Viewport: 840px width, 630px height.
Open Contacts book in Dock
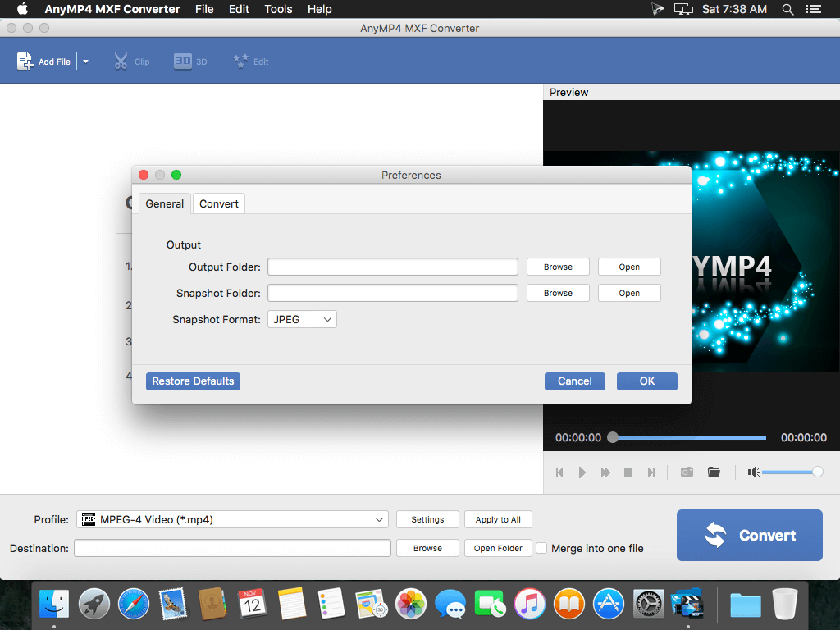coord(212,604)
